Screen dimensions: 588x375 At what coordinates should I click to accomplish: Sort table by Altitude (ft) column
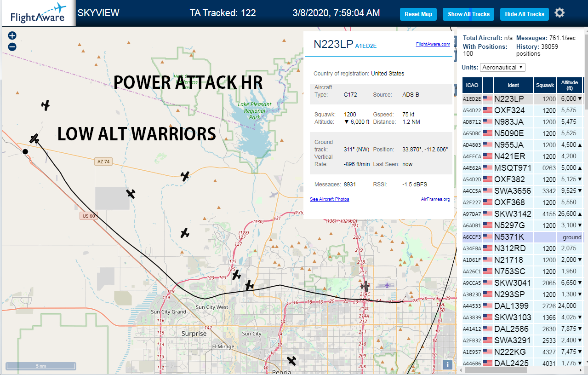click(570, 85)
